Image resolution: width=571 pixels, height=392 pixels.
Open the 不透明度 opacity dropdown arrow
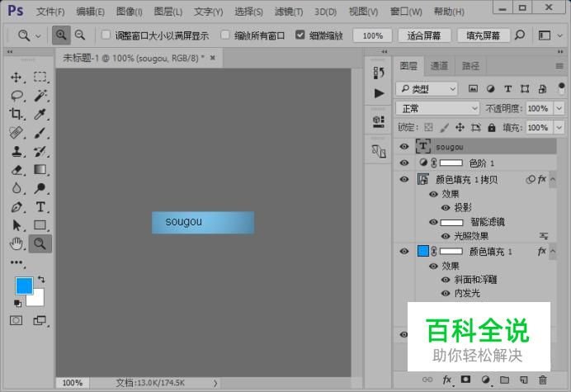point(559,108)
